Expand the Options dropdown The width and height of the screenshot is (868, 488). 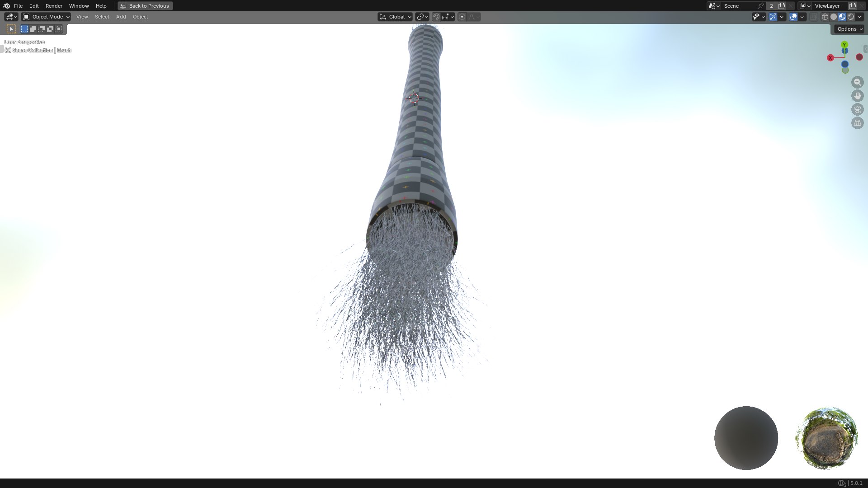pos(850,29)
